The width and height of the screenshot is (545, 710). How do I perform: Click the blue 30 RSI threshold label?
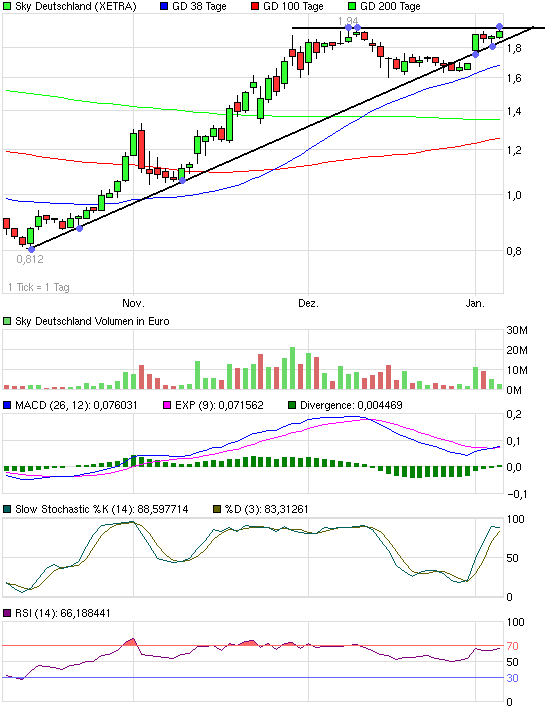point(512,678)
